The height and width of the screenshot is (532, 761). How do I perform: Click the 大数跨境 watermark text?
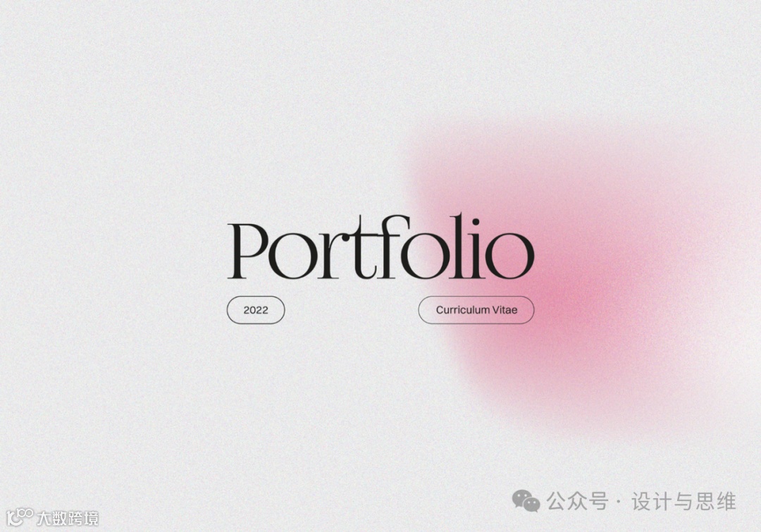pyautogui.click(x=68, y=519)
